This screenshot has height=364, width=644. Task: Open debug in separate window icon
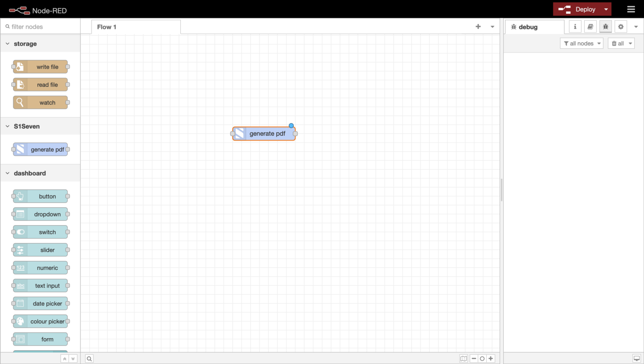pos(637,358)
